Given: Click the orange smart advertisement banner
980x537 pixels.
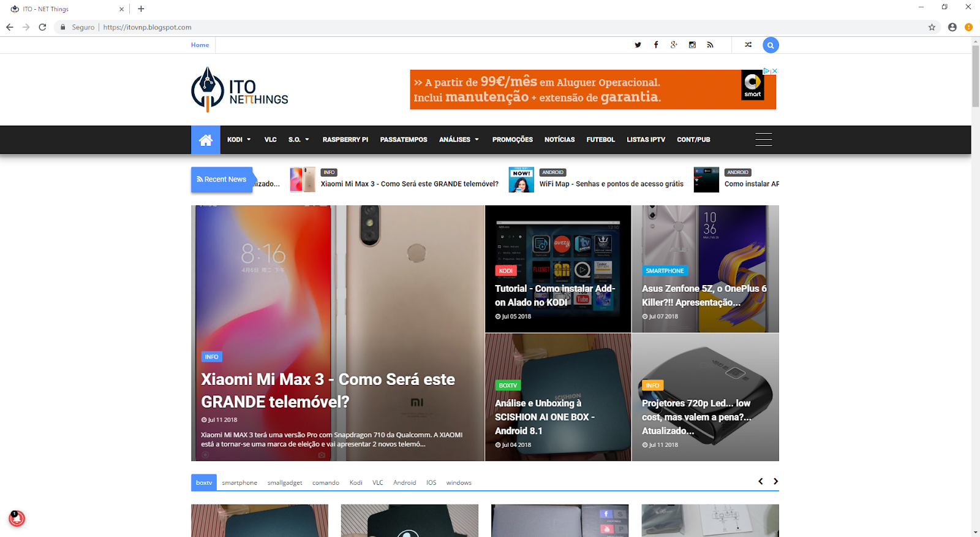Looking at the screenshot, I should coord(593,89).
